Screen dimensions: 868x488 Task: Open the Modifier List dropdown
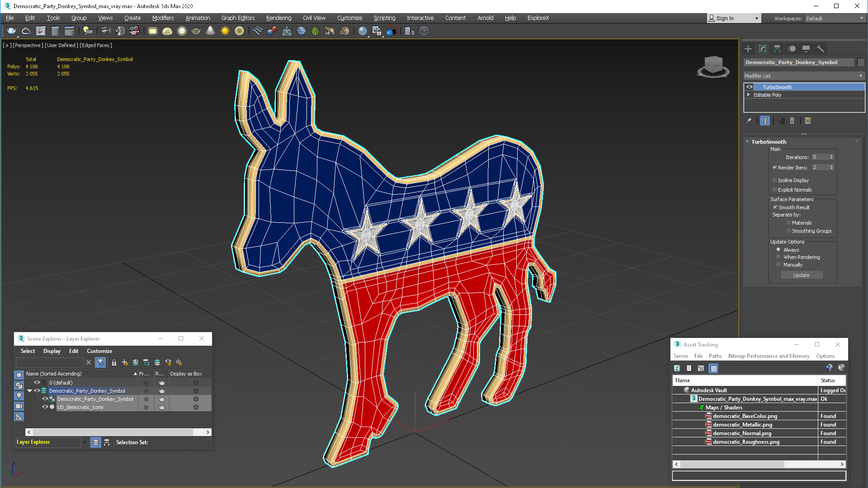(x=804, y=76)
